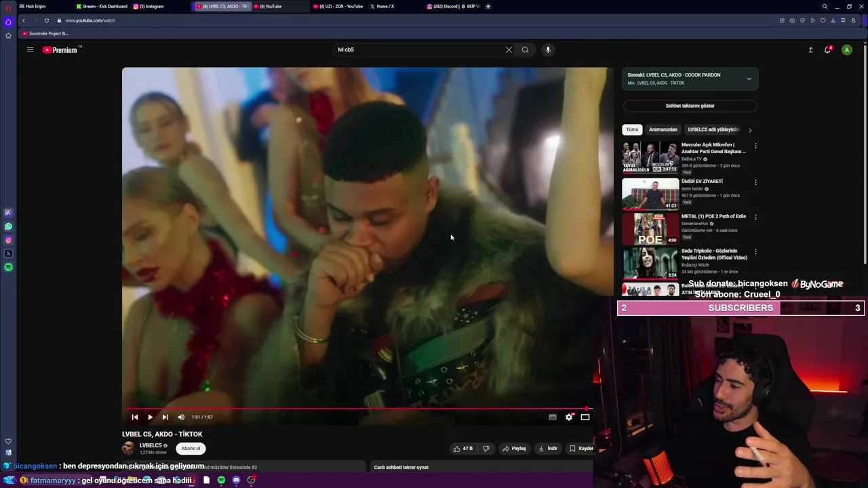Open the LVBELC5 channel avatar
Image resolution: width=868 pixels, height=488 pixels.
point(128,448)
